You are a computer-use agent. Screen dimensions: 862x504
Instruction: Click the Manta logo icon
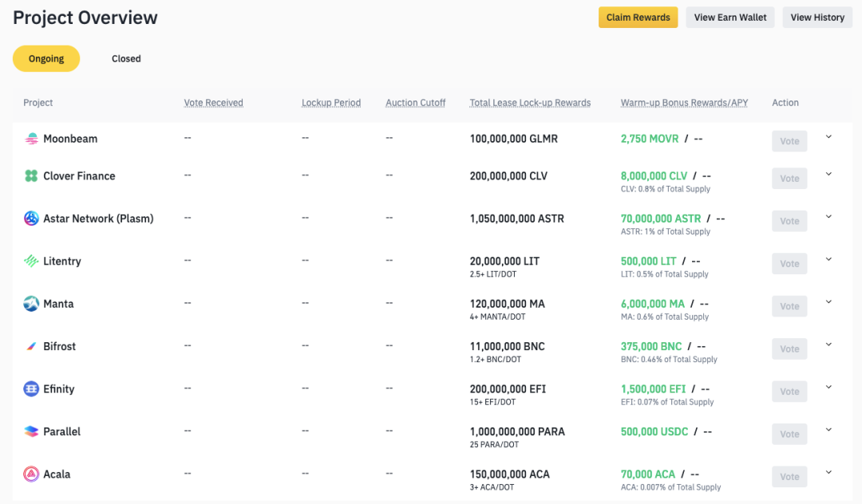pyautogui.click(x=31, y=304)
